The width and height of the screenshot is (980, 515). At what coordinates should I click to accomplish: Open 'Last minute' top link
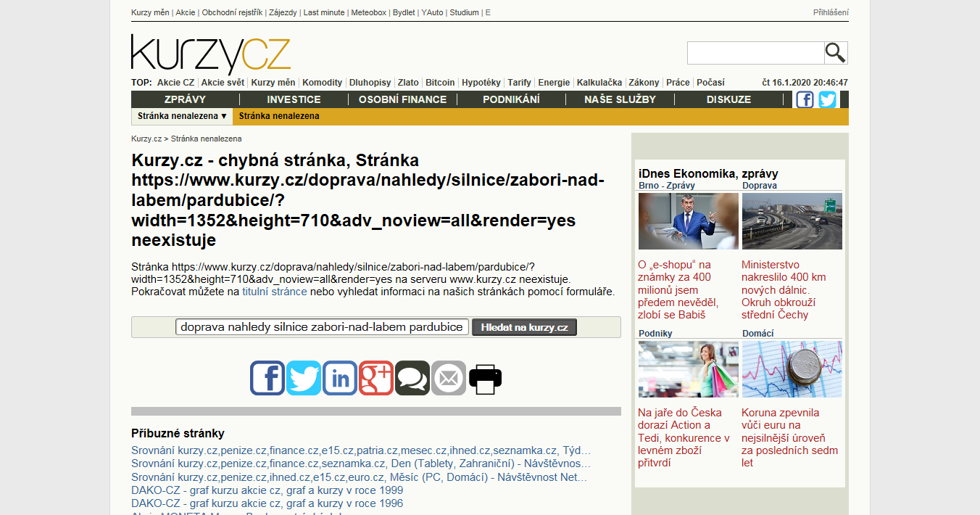[324, 12]
